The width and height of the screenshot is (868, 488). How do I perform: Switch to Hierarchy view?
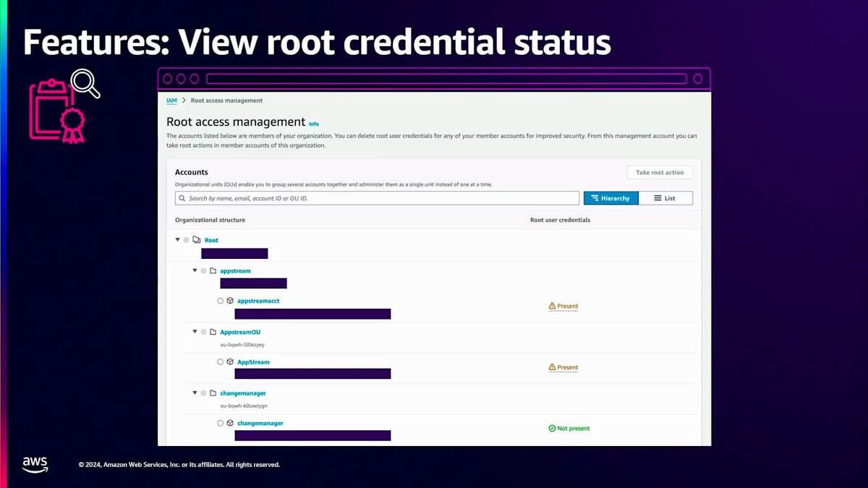click(611, 198)
